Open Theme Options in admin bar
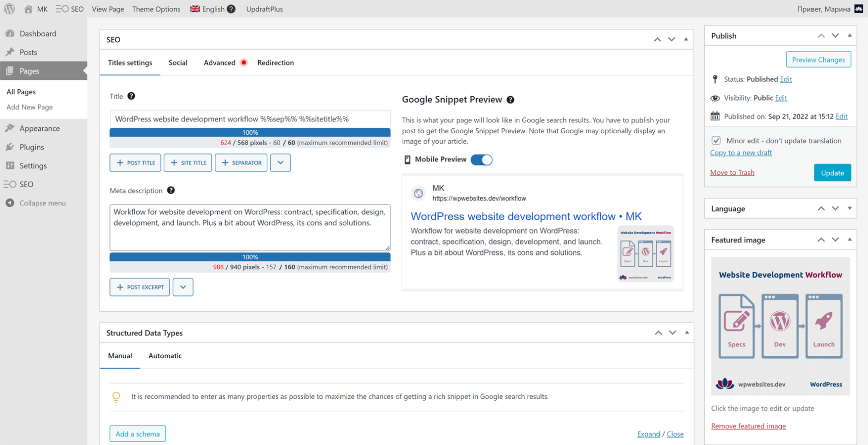868x445 pixels. [156, 9]
